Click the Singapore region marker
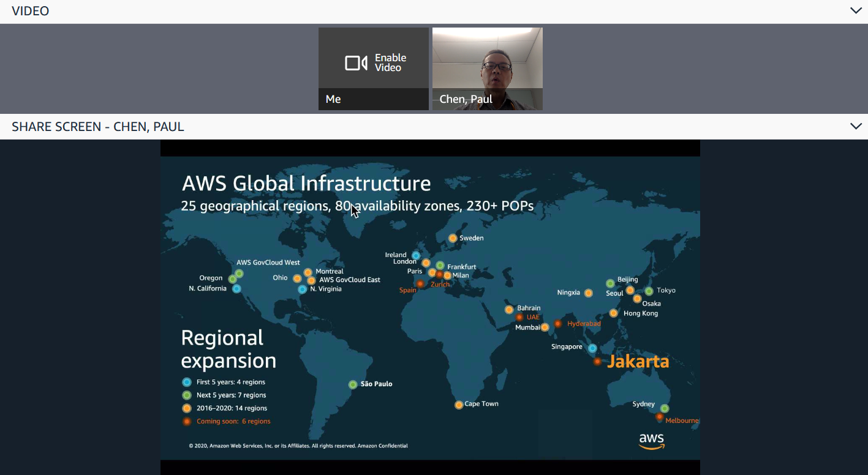 point(592,348)
